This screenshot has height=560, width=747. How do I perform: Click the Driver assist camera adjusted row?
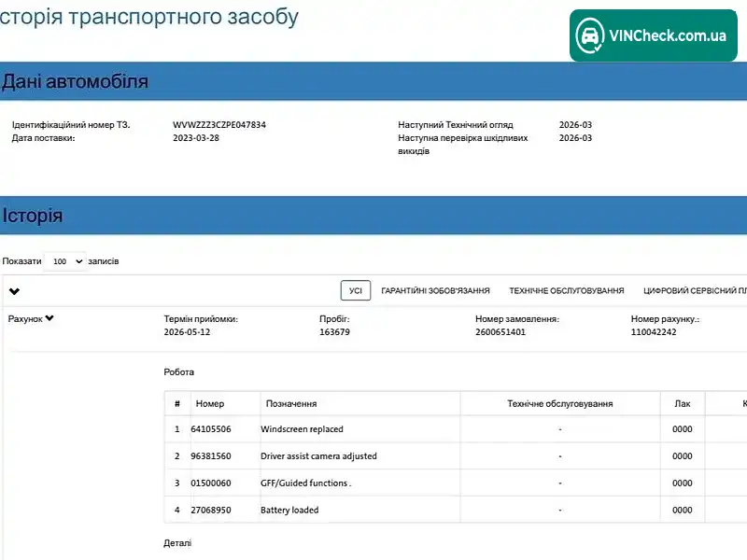tap(456, 456)
